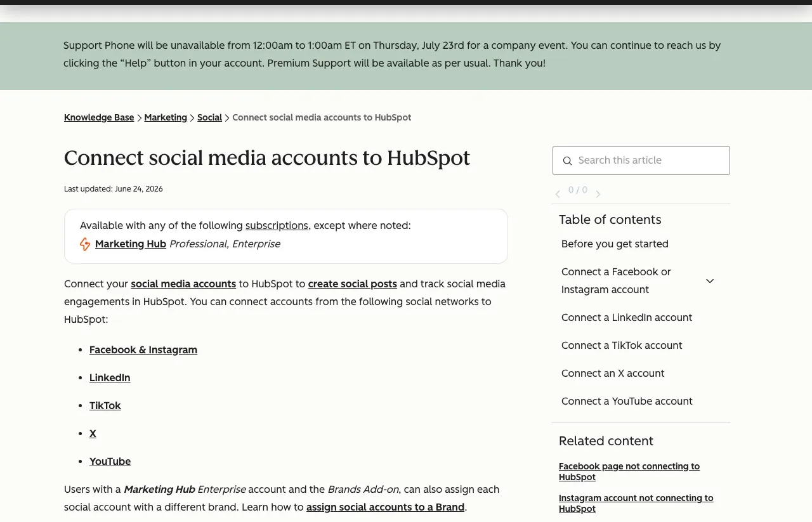Open Instagram account not connecting to HubSpot
Image resolution: width=812 pixels, height=522 pixels.
(636, 503)
